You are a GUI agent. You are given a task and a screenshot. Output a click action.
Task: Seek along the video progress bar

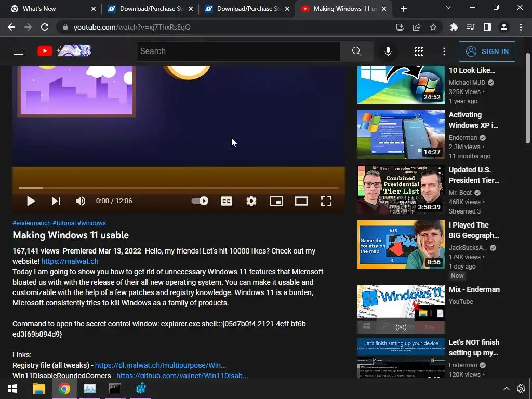click(x=179, y=188)
